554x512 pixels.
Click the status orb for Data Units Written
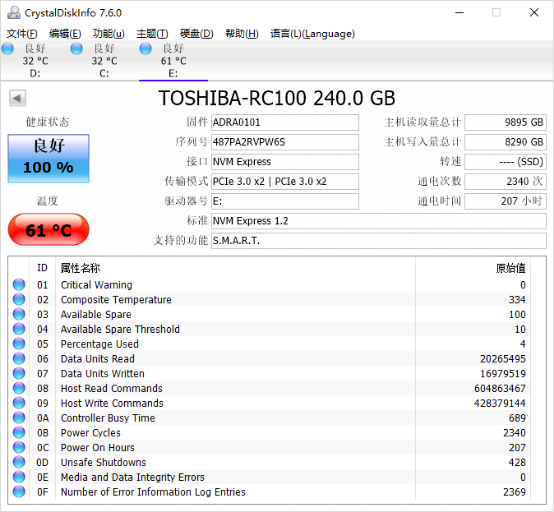click(x=19, y=373)
